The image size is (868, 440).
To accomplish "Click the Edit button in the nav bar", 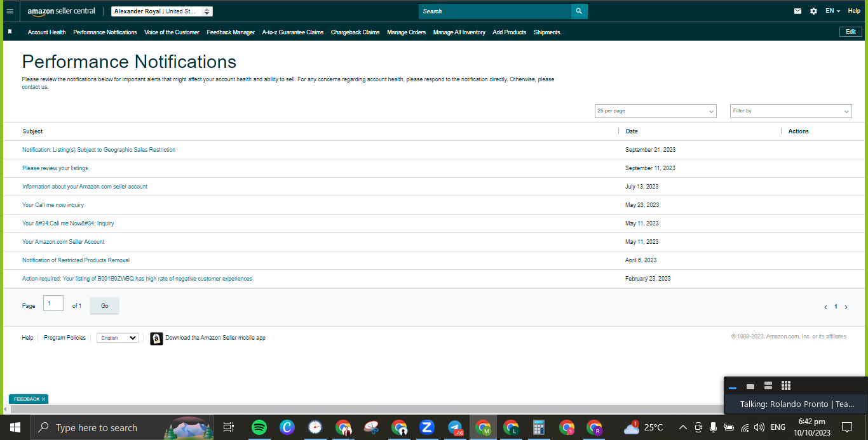I will 851,32.
